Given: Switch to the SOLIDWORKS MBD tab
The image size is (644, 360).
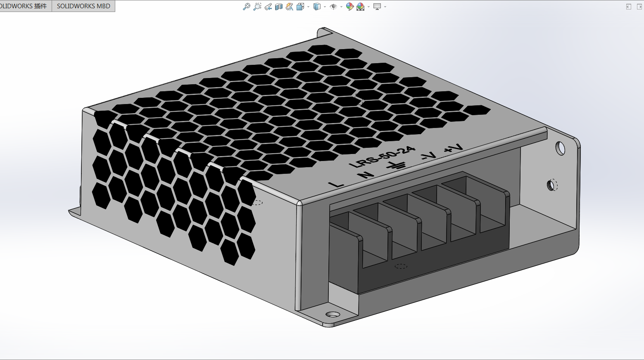Looking at the screenshot, I should 83,6.
